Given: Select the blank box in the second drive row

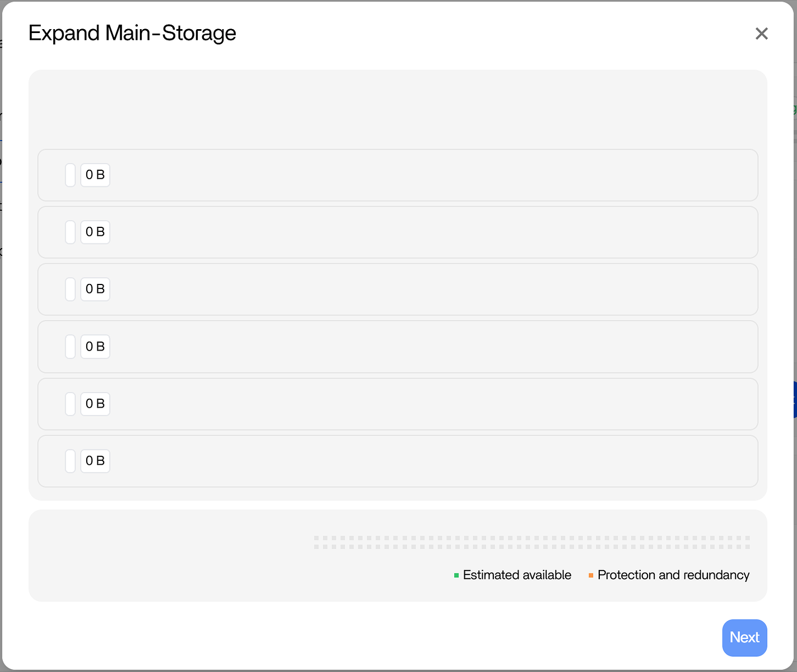Looking at the screenshot, I should tap(71, 232).
